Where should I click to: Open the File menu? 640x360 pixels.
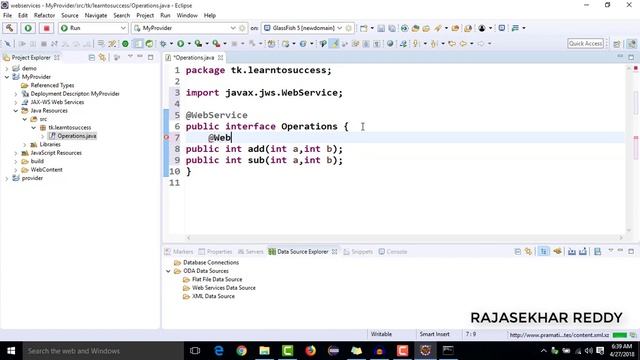7,16
